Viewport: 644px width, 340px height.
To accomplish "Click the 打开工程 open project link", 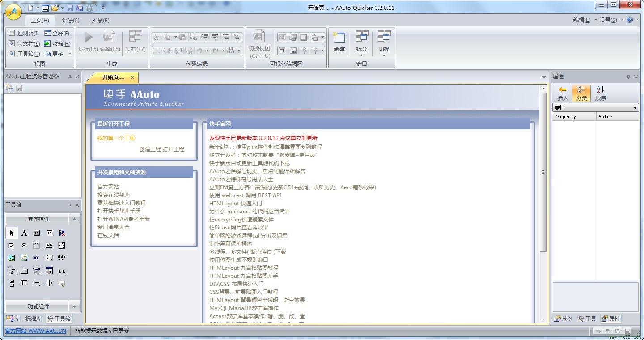I will 174,149.
